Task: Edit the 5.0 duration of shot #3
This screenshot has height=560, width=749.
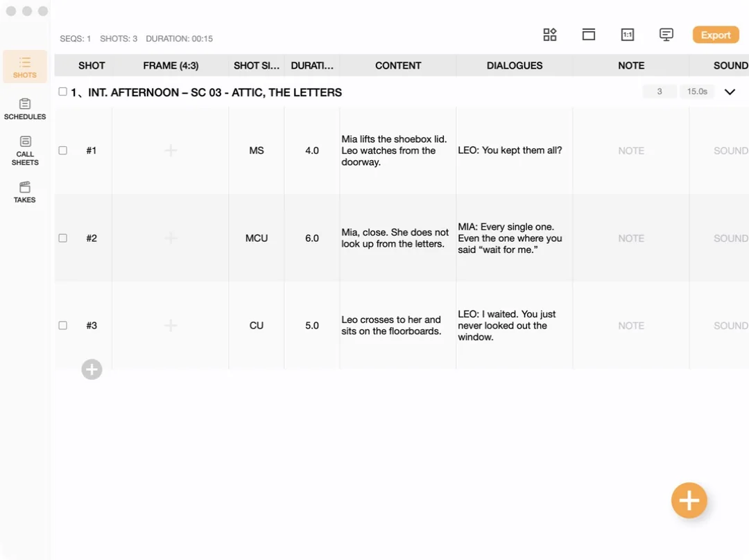Action: (312, 325)
